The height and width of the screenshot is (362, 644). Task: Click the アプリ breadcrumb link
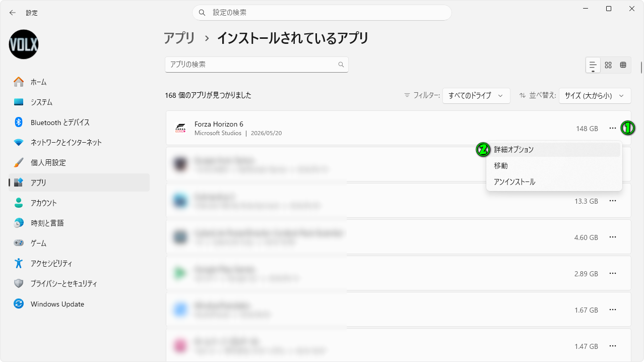coord(179,38)
